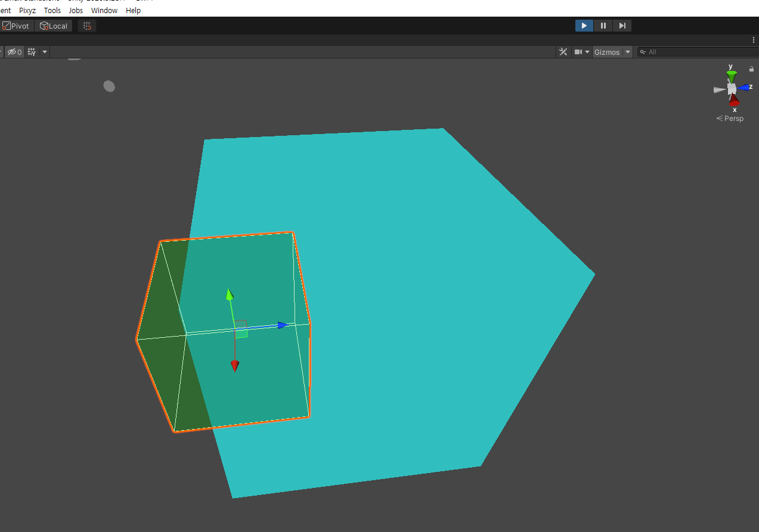This screenshot has height=532, width=759.
Task: Open the grid axis dropdown arrow
Action: pos(44,52)
